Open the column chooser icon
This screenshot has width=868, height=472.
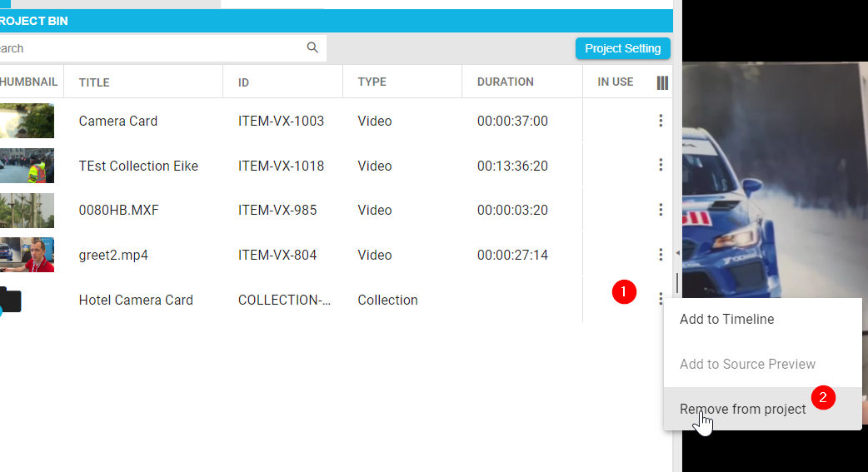[662, 82]
